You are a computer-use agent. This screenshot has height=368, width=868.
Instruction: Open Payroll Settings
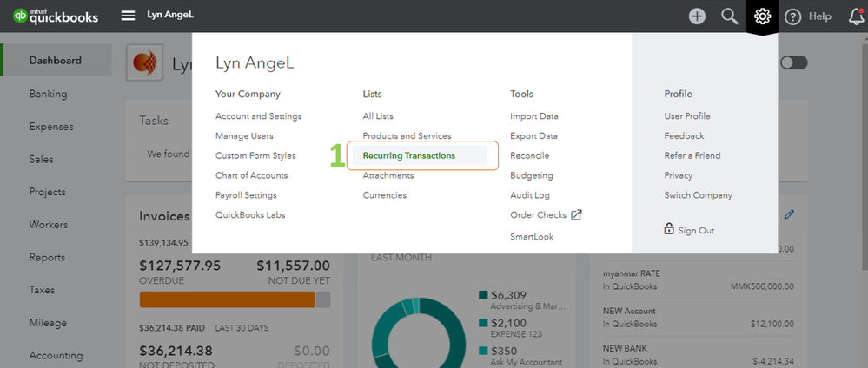246,195
